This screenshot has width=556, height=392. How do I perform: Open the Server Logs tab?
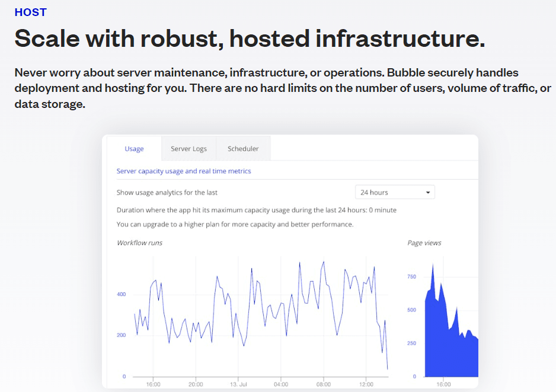188,149
